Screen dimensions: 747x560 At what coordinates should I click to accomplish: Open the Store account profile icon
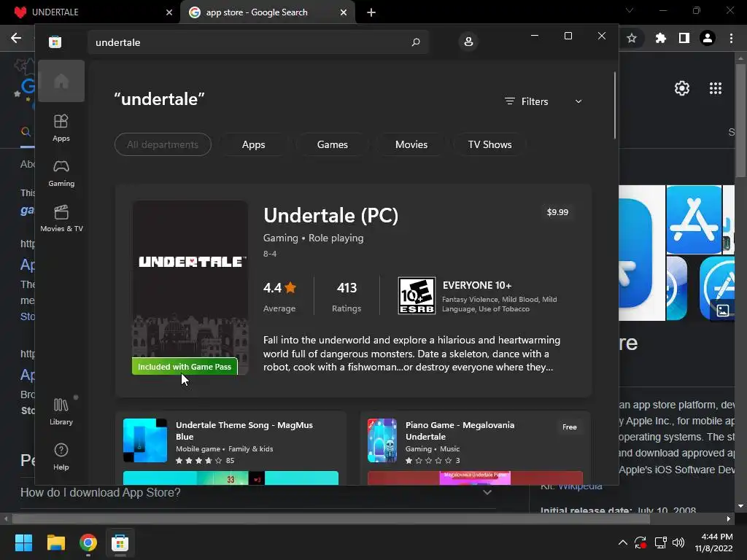coord(468,42)
